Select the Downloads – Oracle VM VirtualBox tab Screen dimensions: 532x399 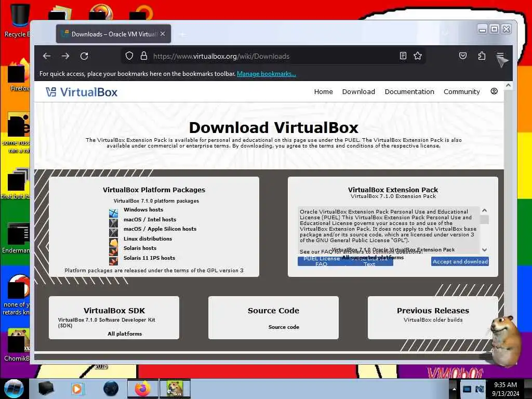point(113,34)
